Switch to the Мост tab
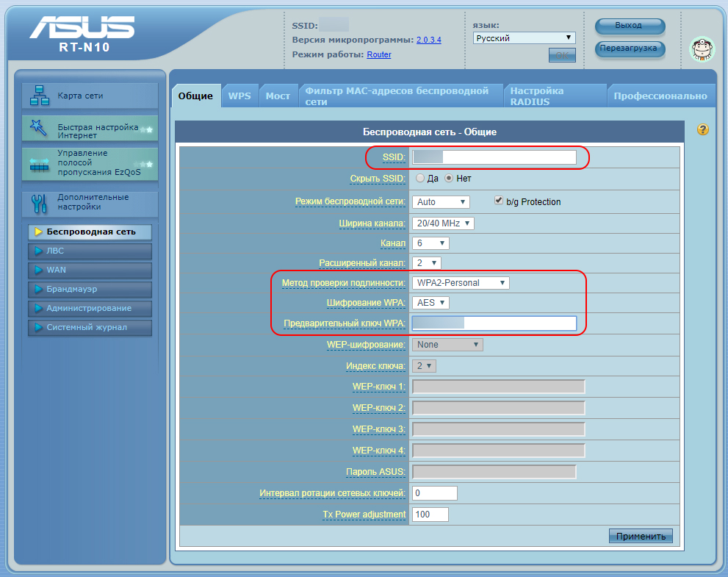Viewport: 728px width, 577px height. (x=278, y=96)
